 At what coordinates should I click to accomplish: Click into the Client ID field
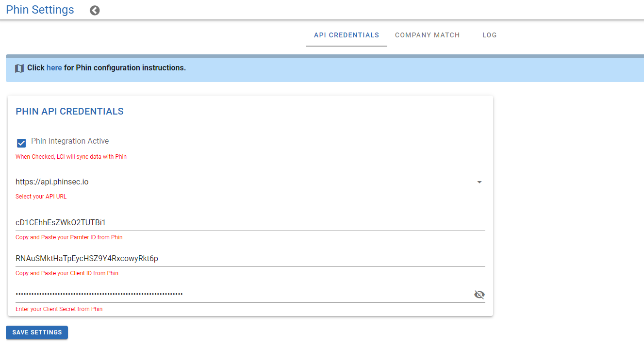250,258
